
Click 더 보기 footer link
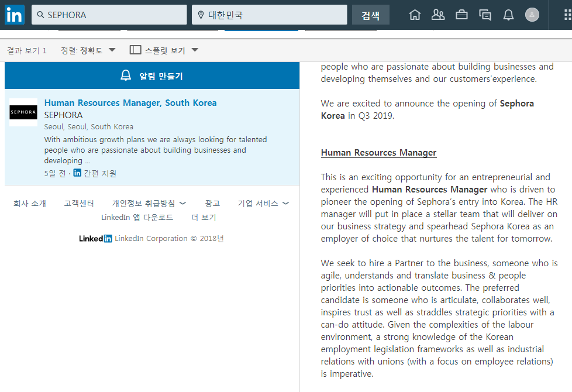point(204,218)
